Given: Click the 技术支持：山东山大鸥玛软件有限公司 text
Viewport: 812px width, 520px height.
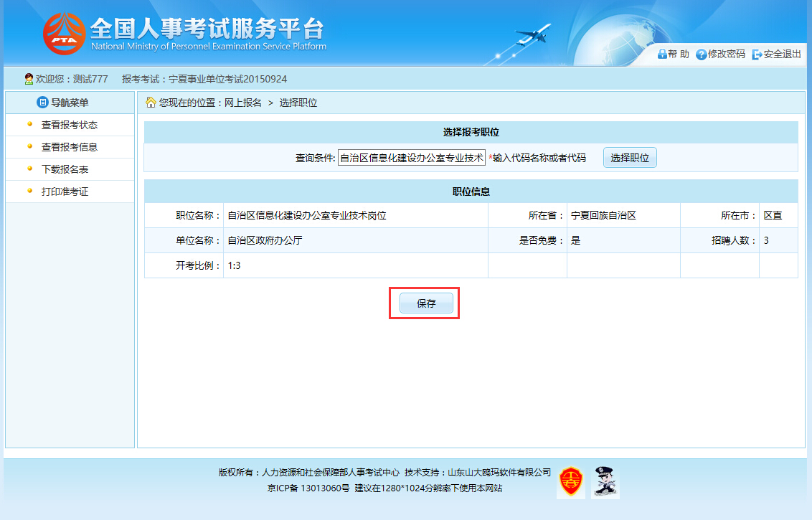Looking at the screenshot, I should (478, 473).
